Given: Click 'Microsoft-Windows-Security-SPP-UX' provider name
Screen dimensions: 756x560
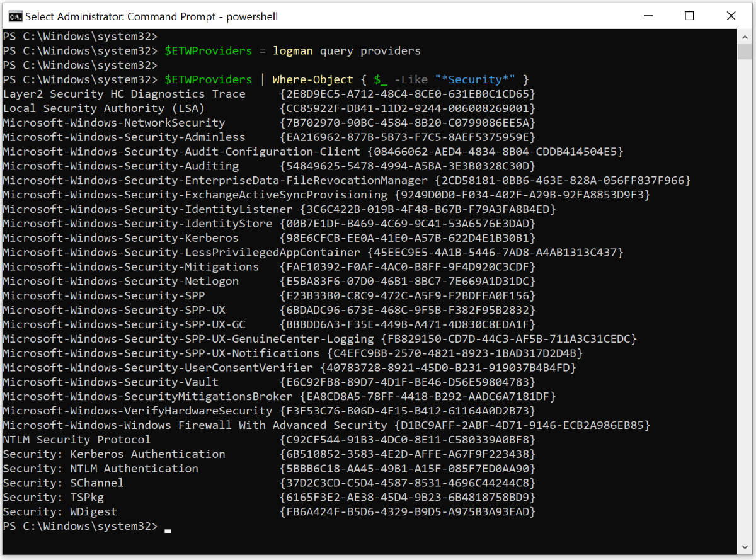Looking at the screenshot, I should [114, 310].
